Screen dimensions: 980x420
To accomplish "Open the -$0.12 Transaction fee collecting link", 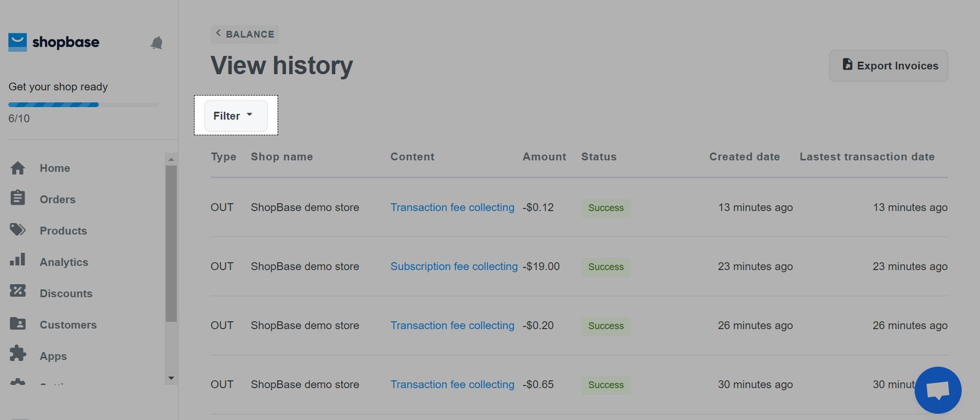I will coord(452,208).
